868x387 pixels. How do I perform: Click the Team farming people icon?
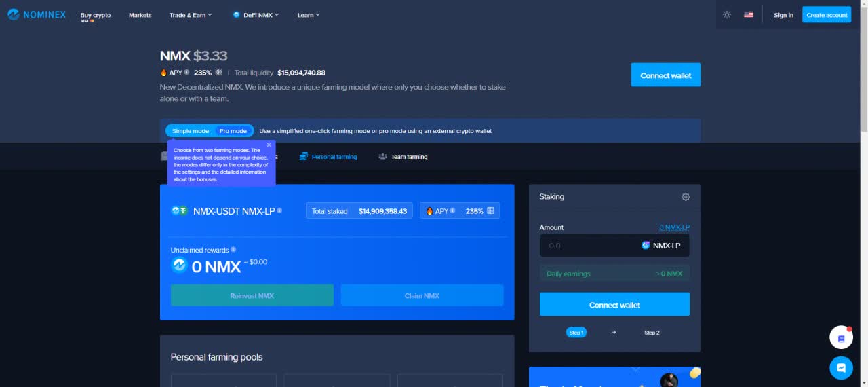[x=383, y=157]
